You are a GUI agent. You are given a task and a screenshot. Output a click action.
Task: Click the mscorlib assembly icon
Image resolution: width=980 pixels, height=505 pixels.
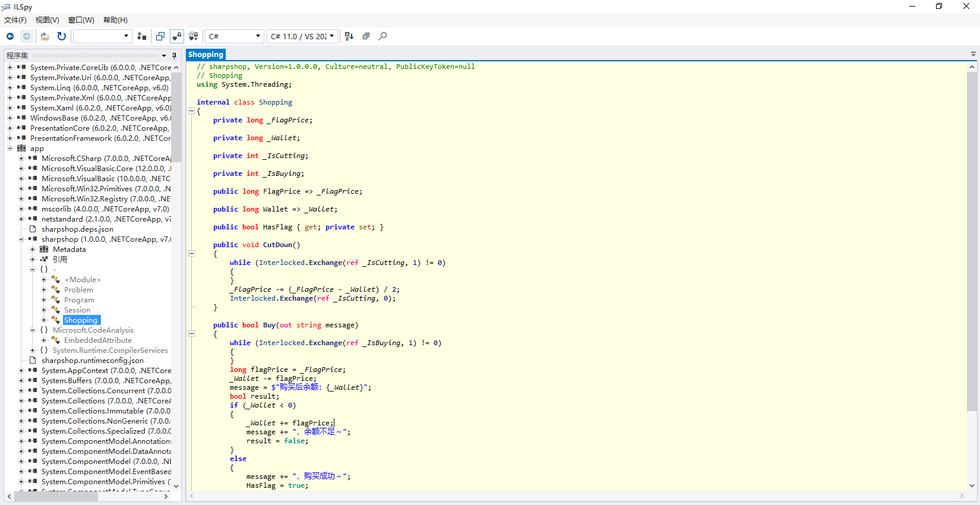click(33, 209)
